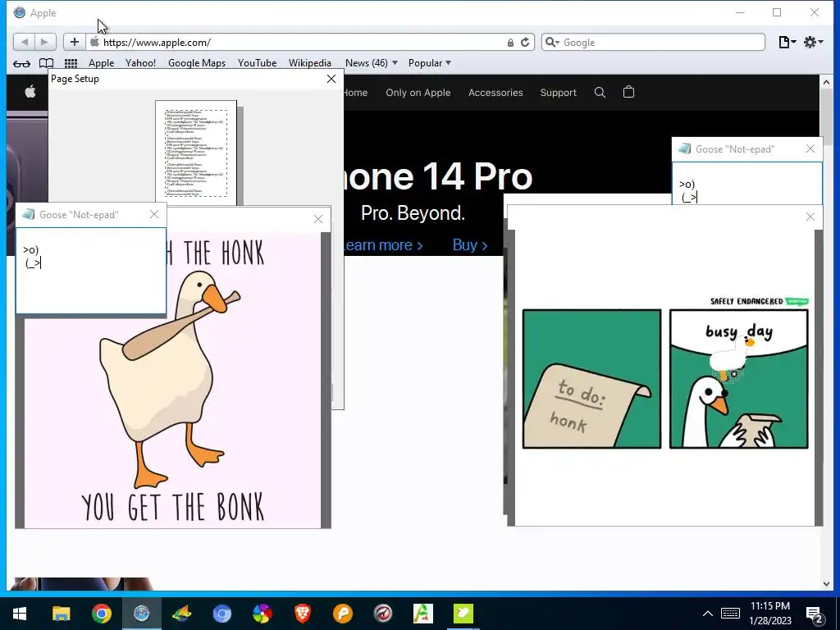Click page scrollbar up arrow
840x630 pixels.
826,82
